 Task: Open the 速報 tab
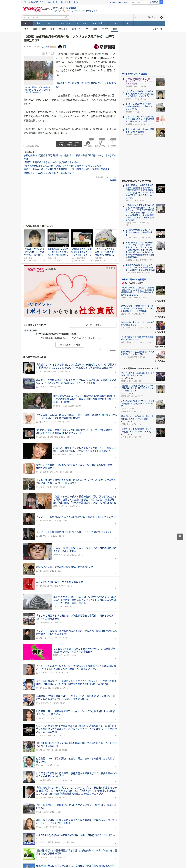click(x=38, y=24)
